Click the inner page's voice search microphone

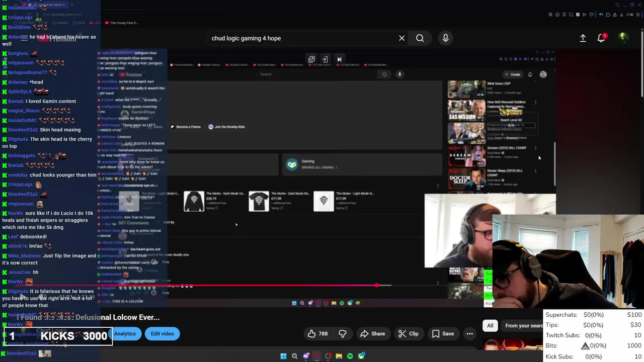pos(399,74)
